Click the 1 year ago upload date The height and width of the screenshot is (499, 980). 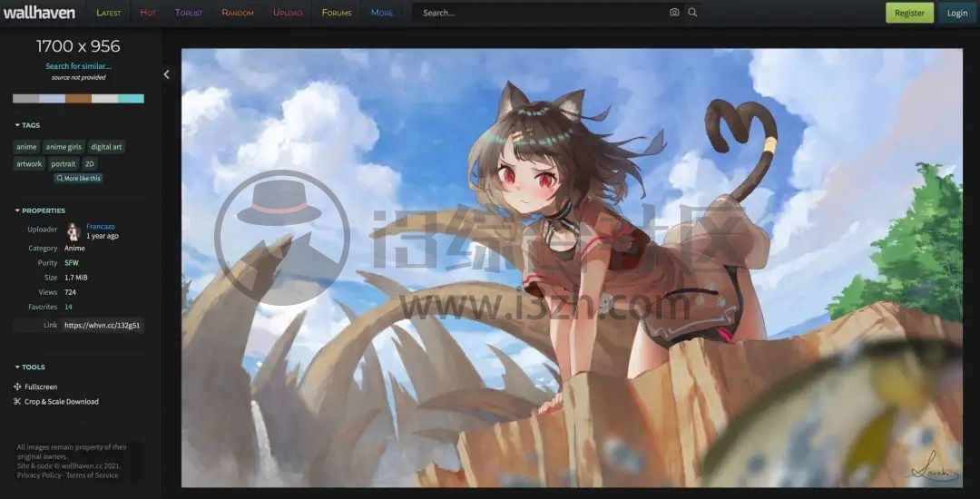(103, 236)
